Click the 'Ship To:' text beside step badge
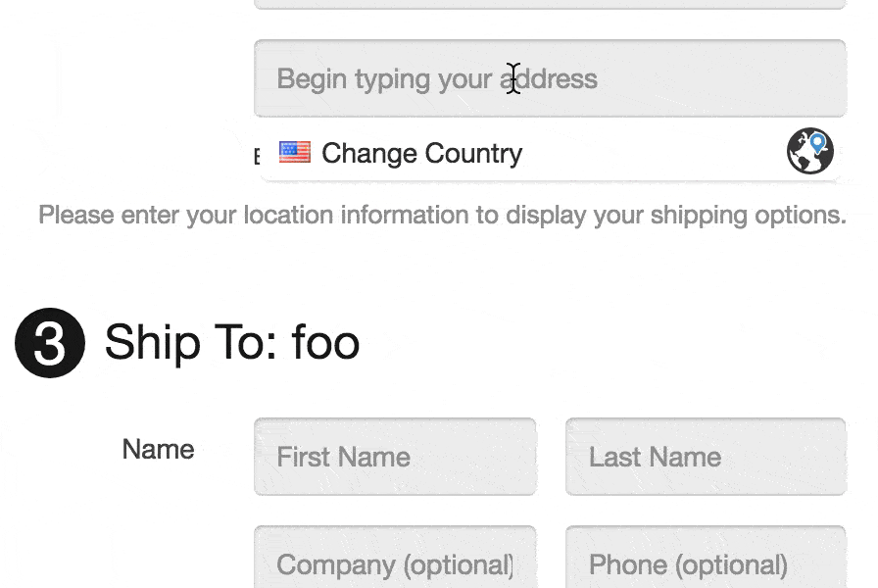 191,343
